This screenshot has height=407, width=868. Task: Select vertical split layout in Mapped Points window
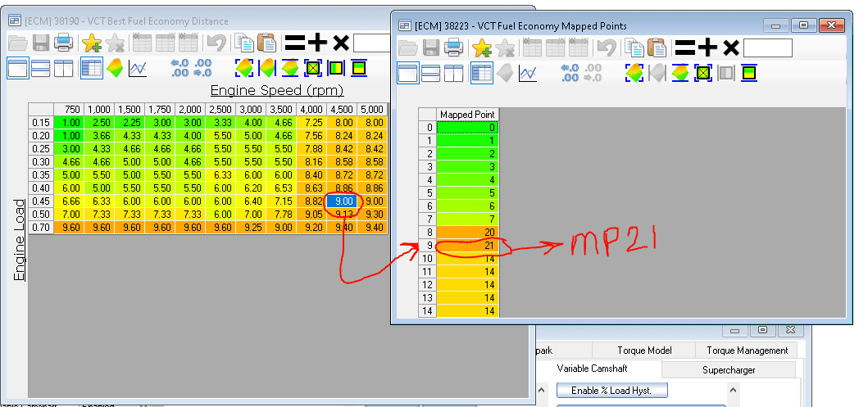point(453,73)
